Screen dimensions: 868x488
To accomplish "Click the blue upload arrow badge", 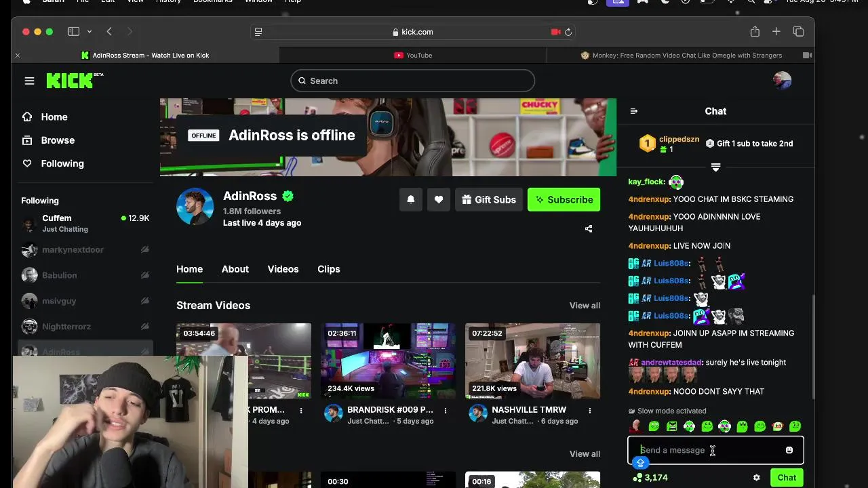I will click(640, 463).
